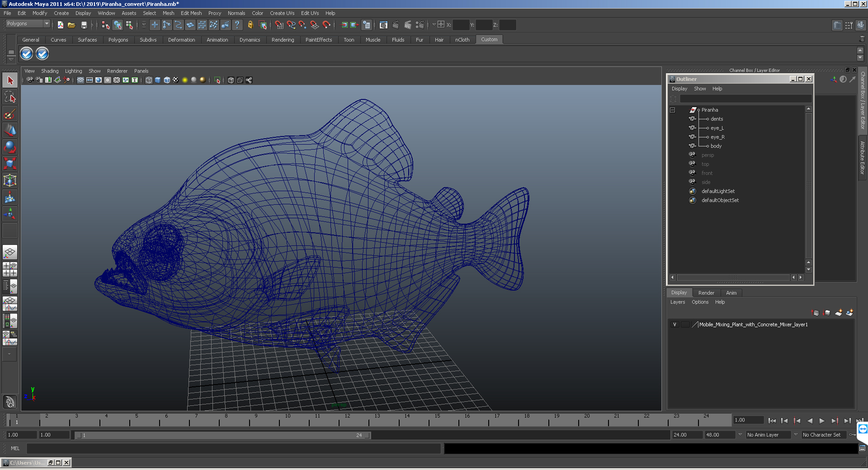The image size is (868, 470).
Task: Switch to the Rendering shelf tab
Action: click(x=283, y=40)
